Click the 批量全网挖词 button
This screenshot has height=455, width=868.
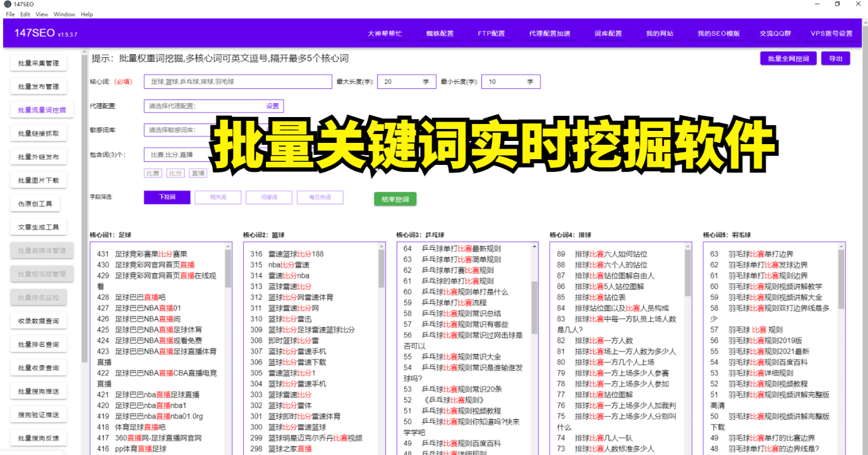tap(788, 58)
